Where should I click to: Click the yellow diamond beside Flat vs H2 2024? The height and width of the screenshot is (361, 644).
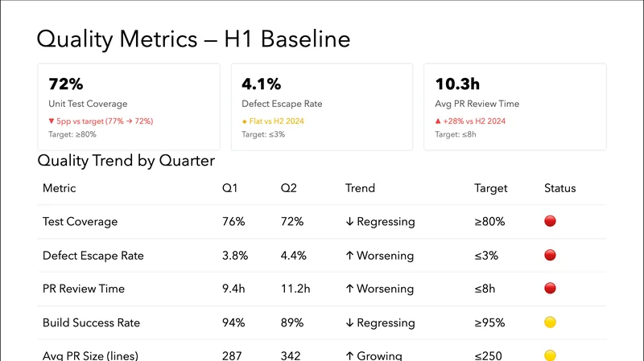[x=245, y=121]
